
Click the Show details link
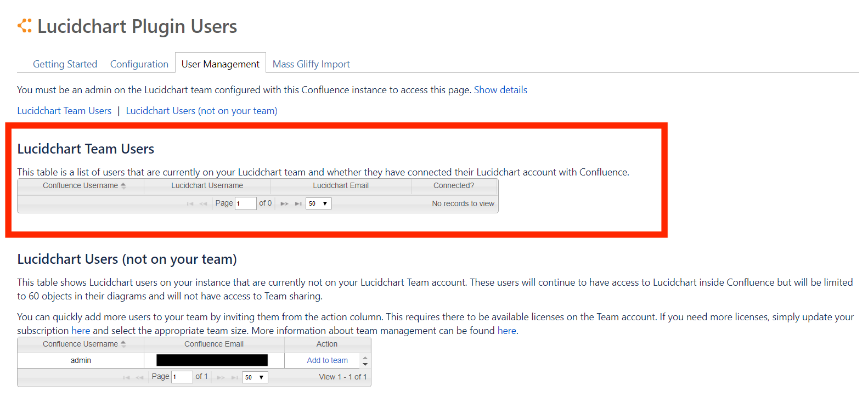click(500, 90)
